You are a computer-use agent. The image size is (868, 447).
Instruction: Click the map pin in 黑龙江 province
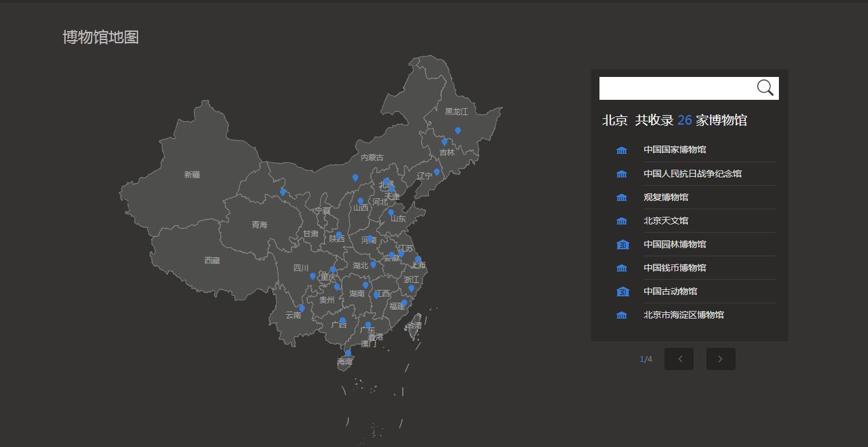click(x=458, y=130)
